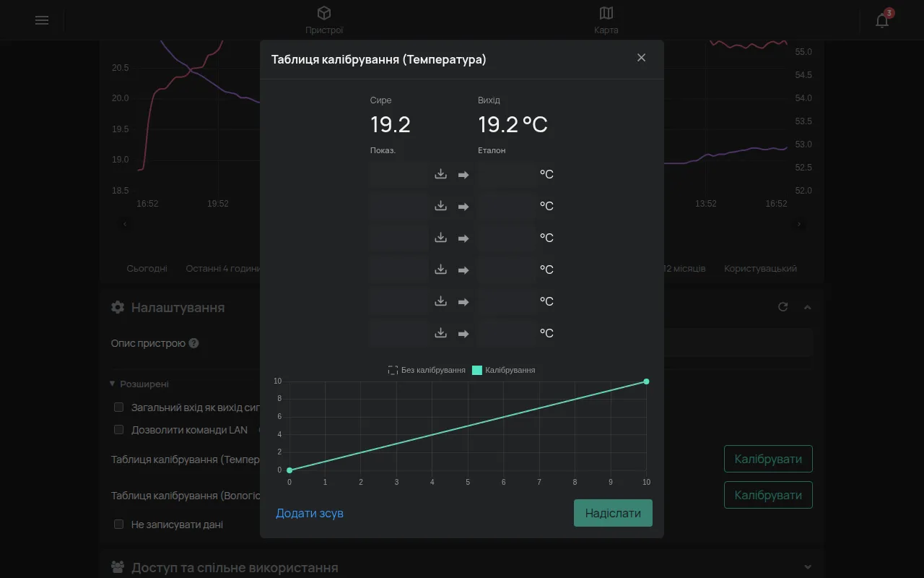Enable the Дозволити команди LAN checkbox
This screenshot has height=578, width=924.
tap(119, 430)
